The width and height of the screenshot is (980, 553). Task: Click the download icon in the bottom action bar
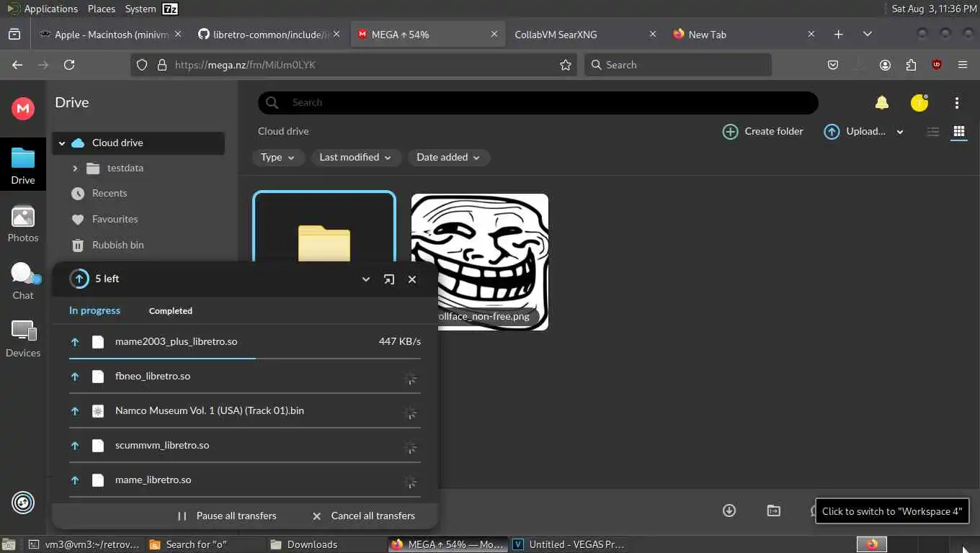coord(729,511)
